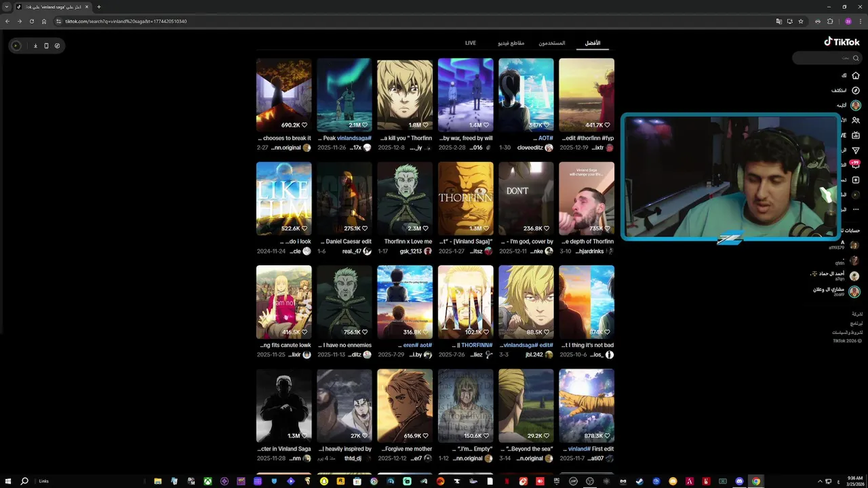Open Discord from the taskbar
The image size is (868, 488).
(x=739, y=481)
